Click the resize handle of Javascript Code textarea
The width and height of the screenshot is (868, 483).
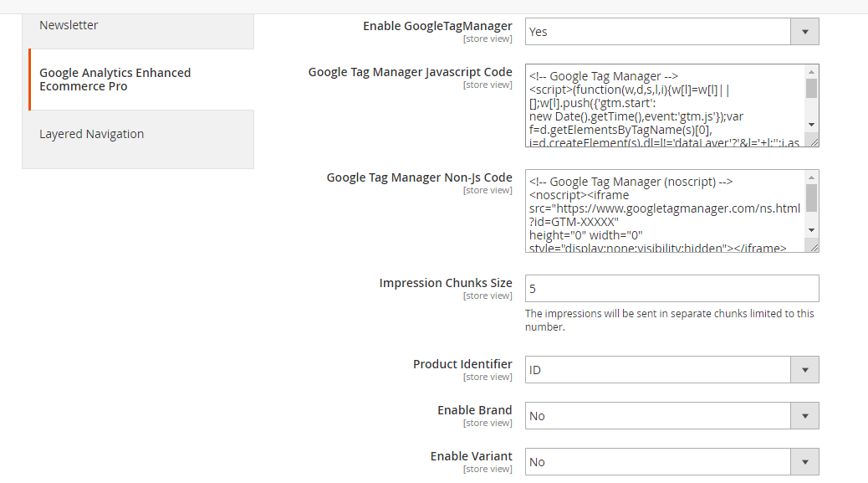(x=814, y=141)
